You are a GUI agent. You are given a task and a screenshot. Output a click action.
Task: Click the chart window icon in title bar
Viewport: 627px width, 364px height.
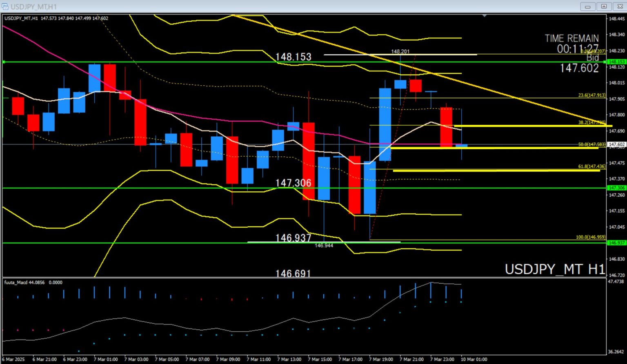(5, 7)
